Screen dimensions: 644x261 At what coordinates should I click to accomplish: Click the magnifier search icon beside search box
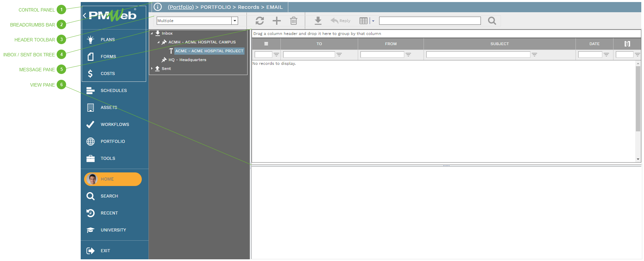[492, 21]
